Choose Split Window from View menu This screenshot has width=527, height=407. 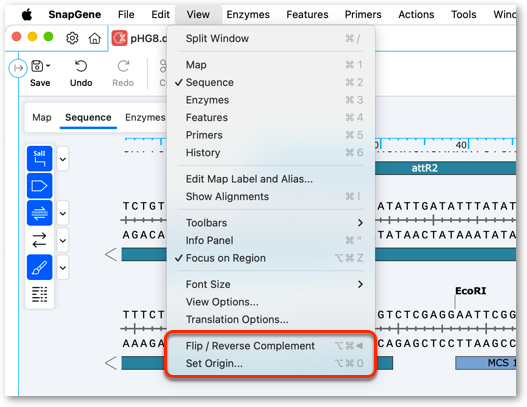point(271,38)
